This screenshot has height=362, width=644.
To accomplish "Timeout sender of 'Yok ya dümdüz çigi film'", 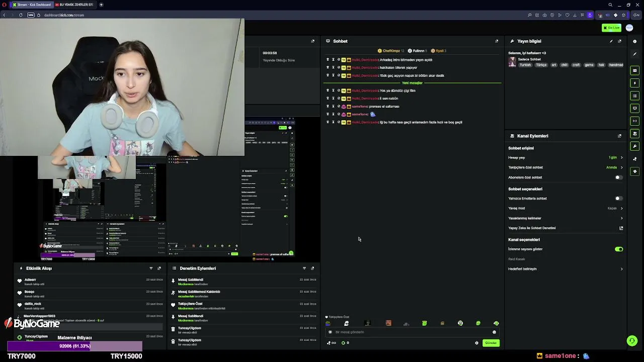I will pos(333,90).
